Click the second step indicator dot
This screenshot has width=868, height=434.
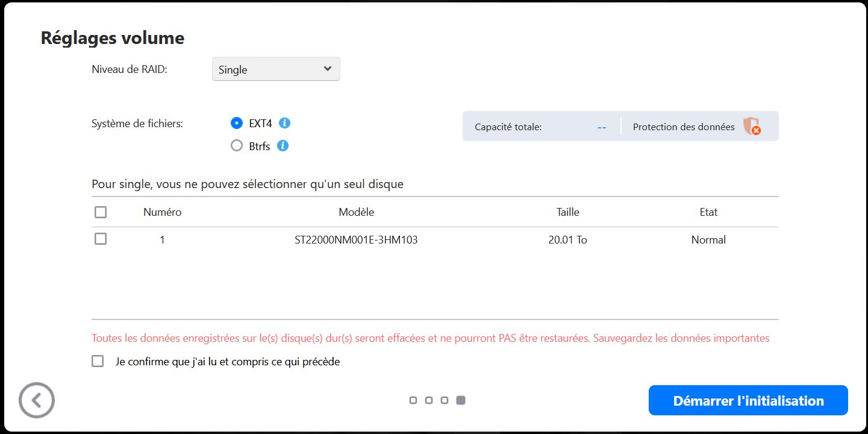point(429,400)
